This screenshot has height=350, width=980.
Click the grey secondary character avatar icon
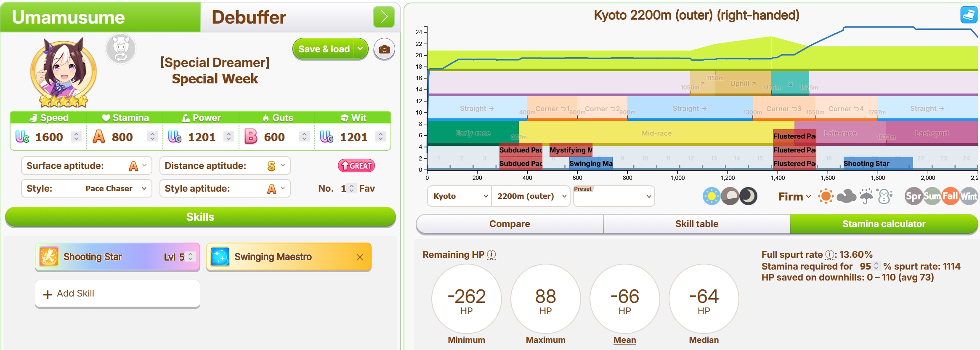pos(121,49)
